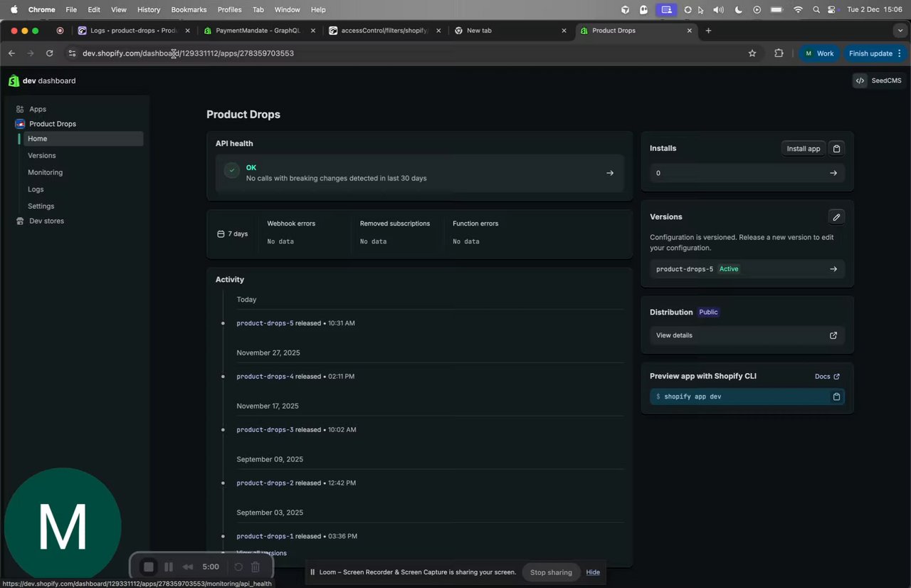Click the Shopify dev dashboard logo
This screenshot has height=588, width=911.
point(42,80)
